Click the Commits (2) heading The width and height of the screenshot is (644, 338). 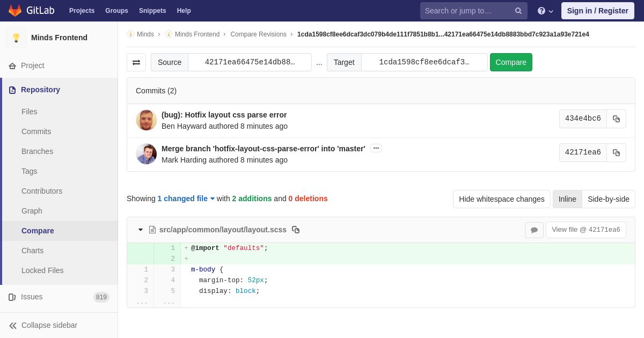(x=156, y=91)
